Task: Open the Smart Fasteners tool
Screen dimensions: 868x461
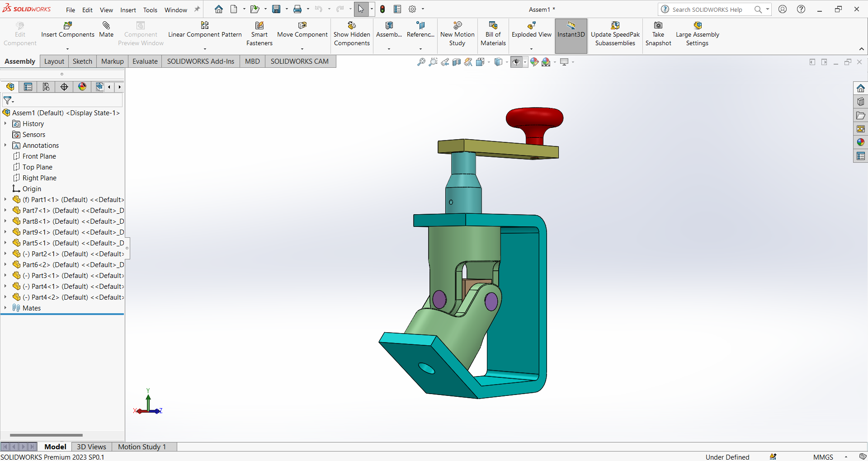Action: [259, 26]
